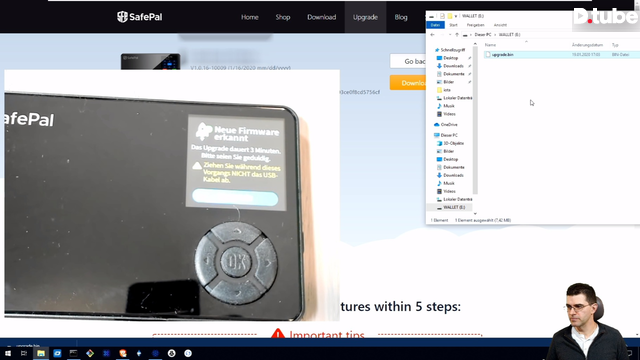Click the SafePal logo in site header
Screen dimensions: 640x360
click(140, 17)
